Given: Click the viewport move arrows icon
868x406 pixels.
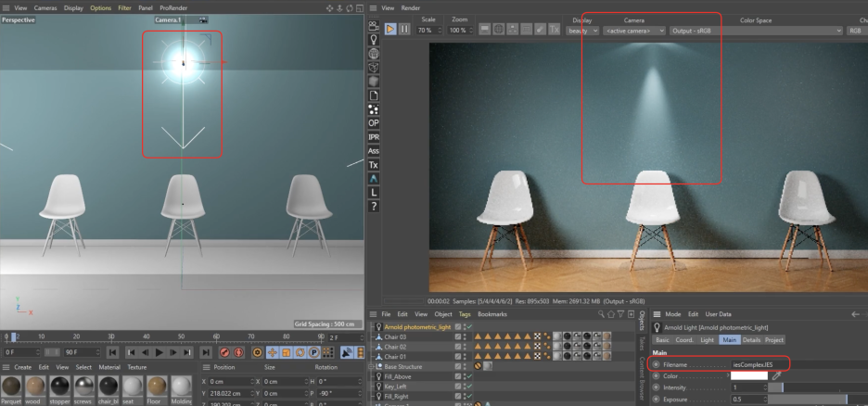Looking at the screenshot, I should (x=330, y=7).
